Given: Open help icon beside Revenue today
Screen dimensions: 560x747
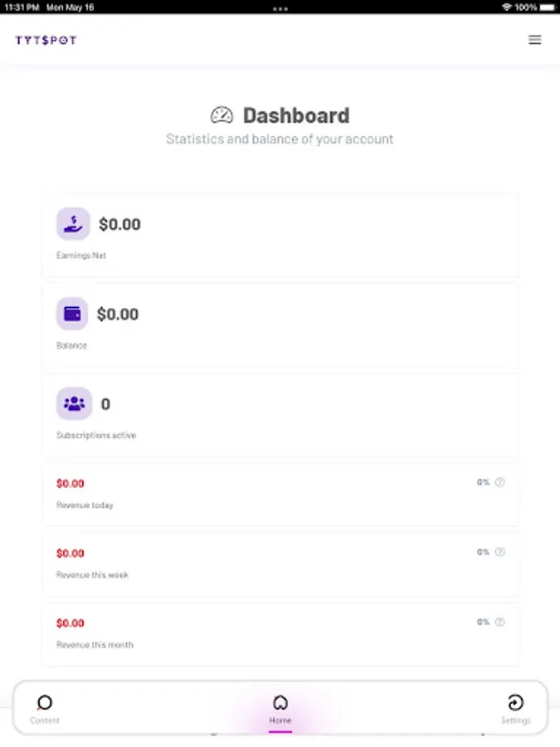Looking at the screenshot, I should click(x=499, y=482).
